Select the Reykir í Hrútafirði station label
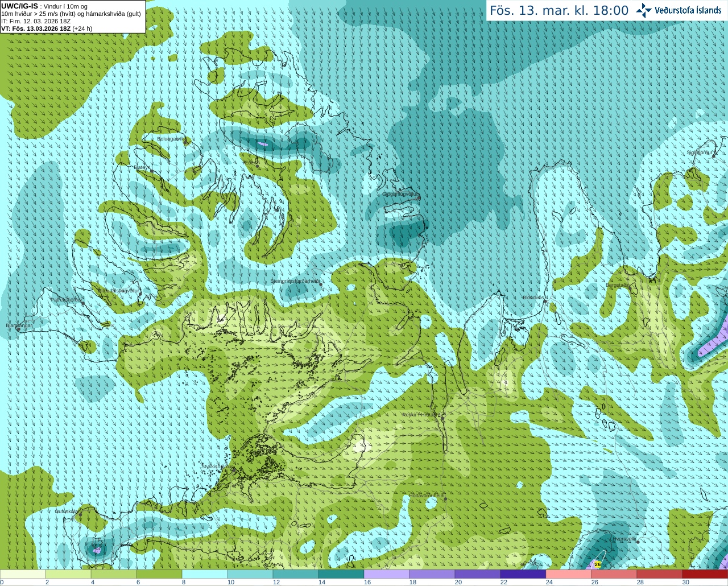 coord(422,415)
